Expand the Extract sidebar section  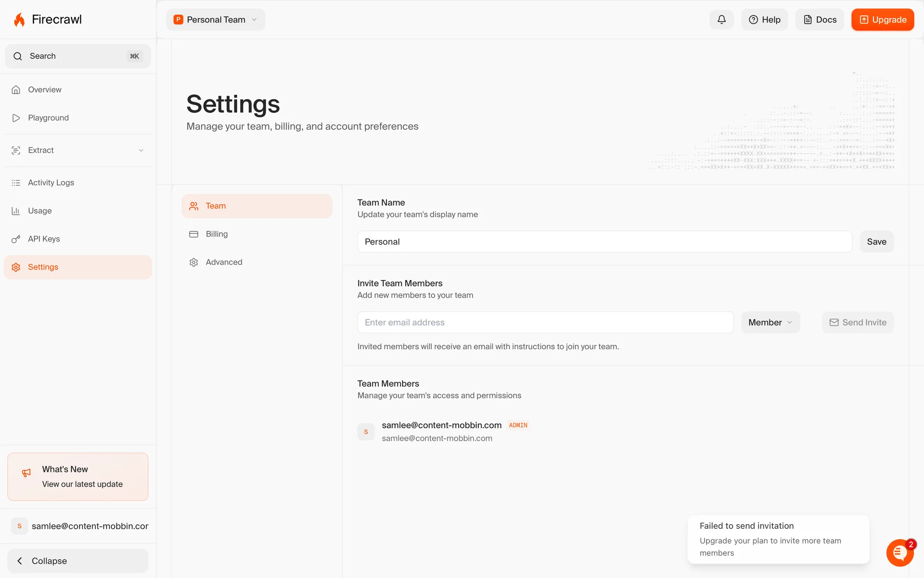click(x=77, y=150)
